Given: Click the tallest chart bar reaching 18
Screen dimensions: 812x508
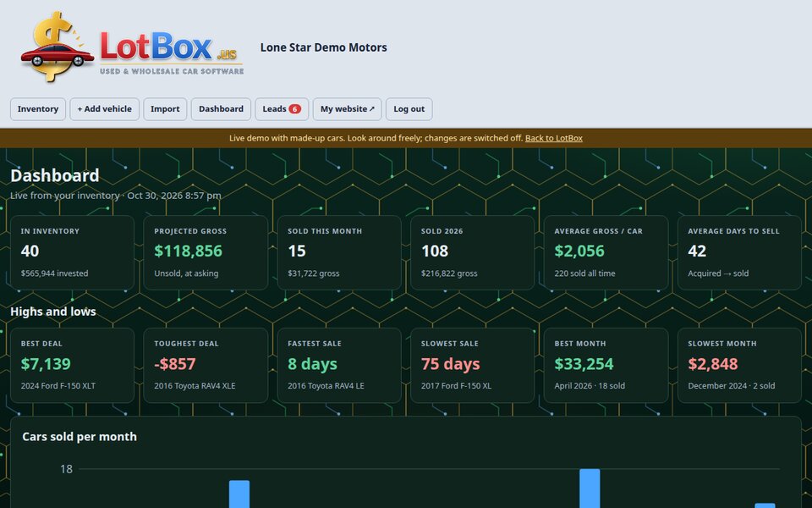Looking at the screenshot, I should click(x=590, y=489).
